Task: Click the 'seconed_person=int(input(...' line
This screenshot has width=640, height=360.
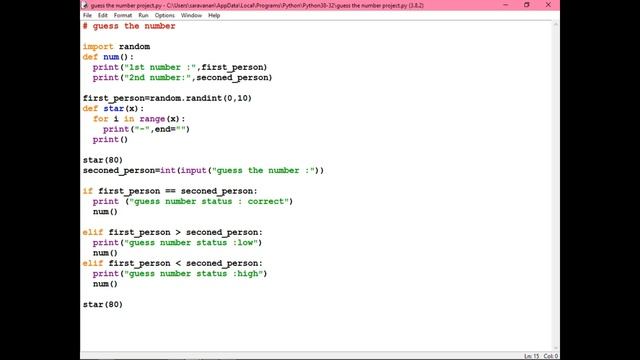Action: click(203, 170)
